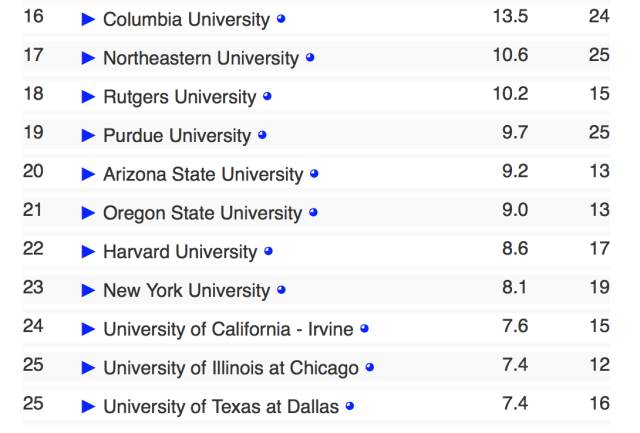Click blue dot icon next to Arizona State University
Screen dimensions: 640x433
pos(314,174)
